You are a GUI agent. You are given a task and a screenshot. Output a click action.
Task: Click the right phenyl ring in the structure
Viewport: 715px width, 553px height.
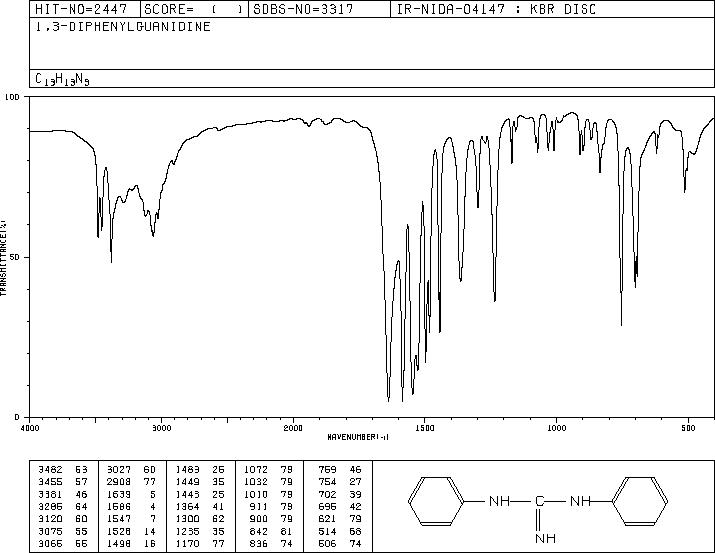tap(640, 501)
